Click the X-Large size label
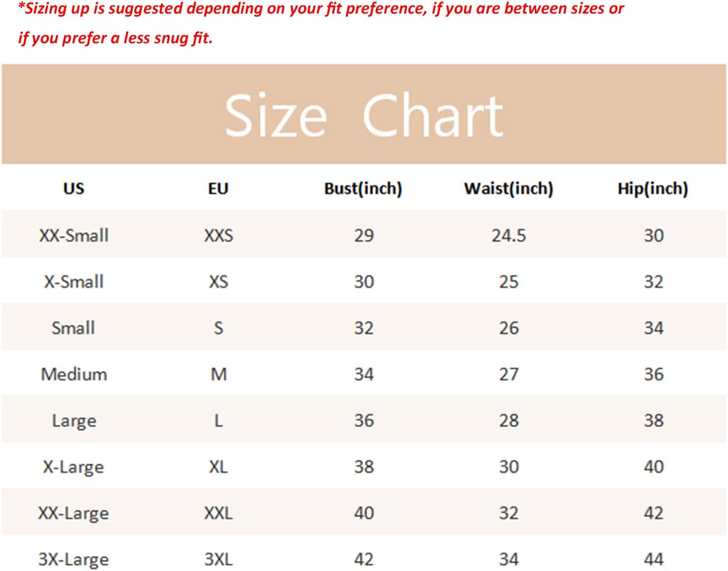The width and height of the screenshot is (728, 571). click(74, 467)
